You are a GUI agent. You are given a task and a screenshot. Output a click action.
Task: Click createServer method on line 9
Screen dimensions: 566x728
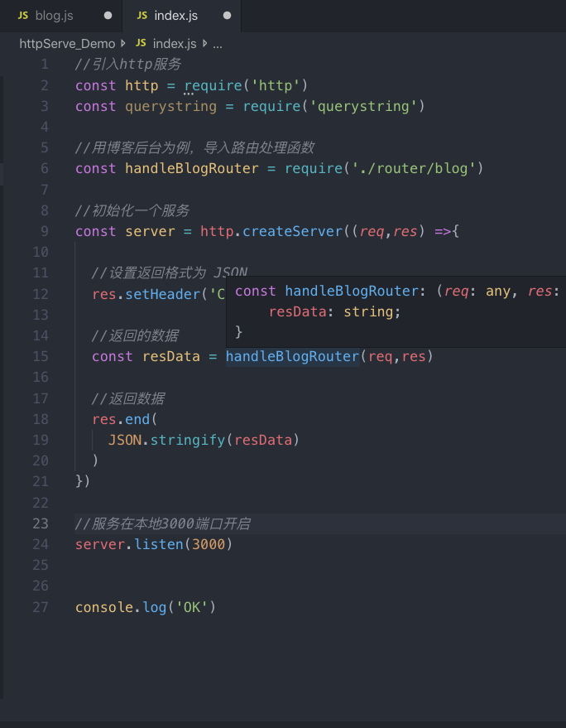tap(292, 231)
